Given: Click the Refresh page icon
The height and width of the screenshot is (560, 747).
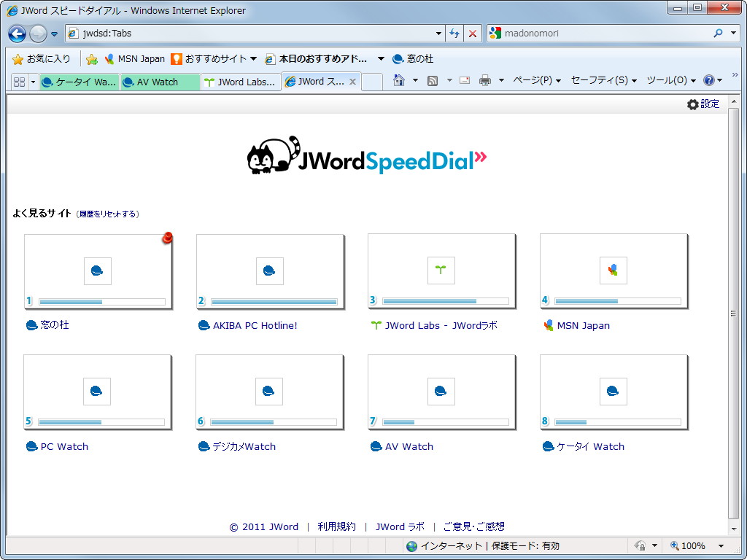Looking at the screenshot, I should click(x=454, y=34).
